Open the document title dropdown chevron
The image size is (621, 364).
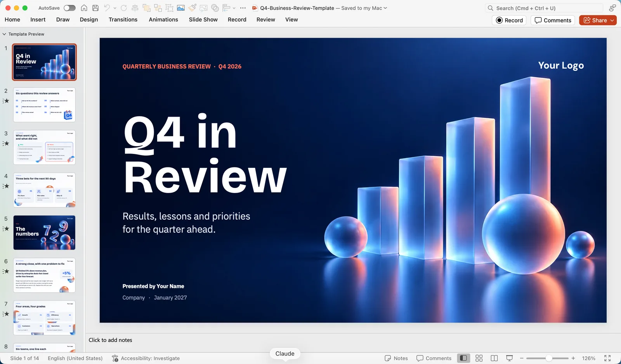point(385,8)
